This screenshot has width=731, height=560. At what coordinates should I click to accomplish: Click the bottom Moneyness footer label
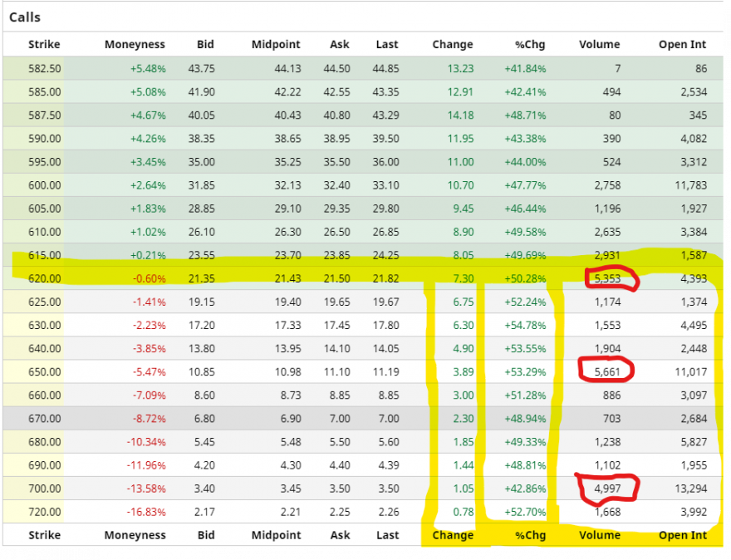[x=135, y=535]
